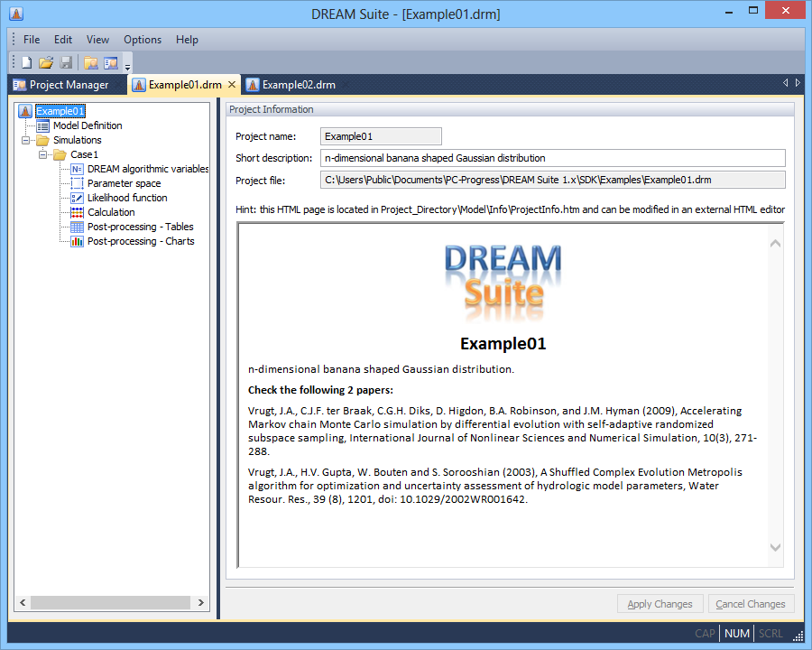Viewport: 812px width, 650px height.
Task: Click the tree panel left scroll arrow
Action: [23, 603]
